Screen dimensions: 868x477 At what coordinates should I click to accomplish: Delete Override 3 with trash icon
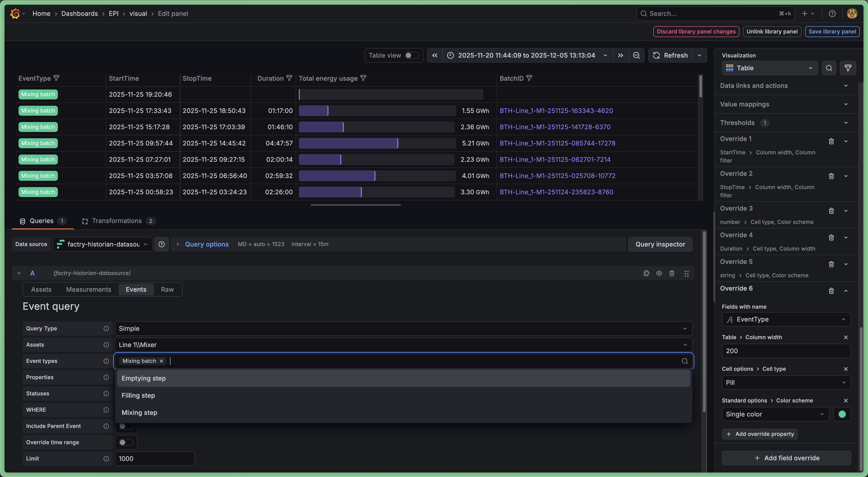tap(831, 211)
